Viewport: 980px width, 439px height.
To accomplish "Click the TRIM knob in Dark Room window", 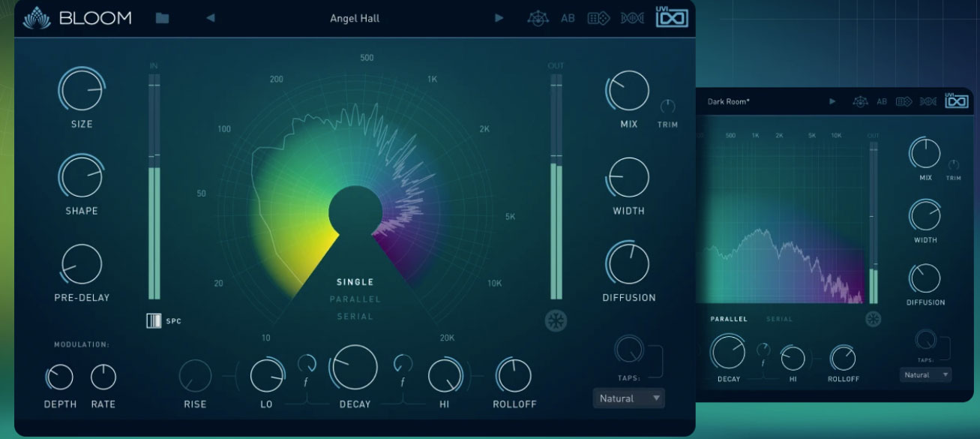I will 954,164.
